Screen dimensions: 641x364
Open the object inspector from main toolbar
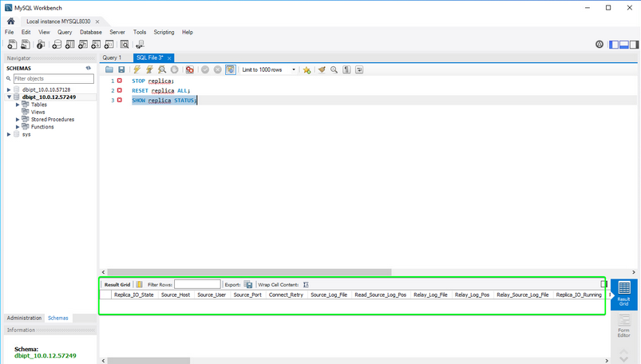(41, 44)
